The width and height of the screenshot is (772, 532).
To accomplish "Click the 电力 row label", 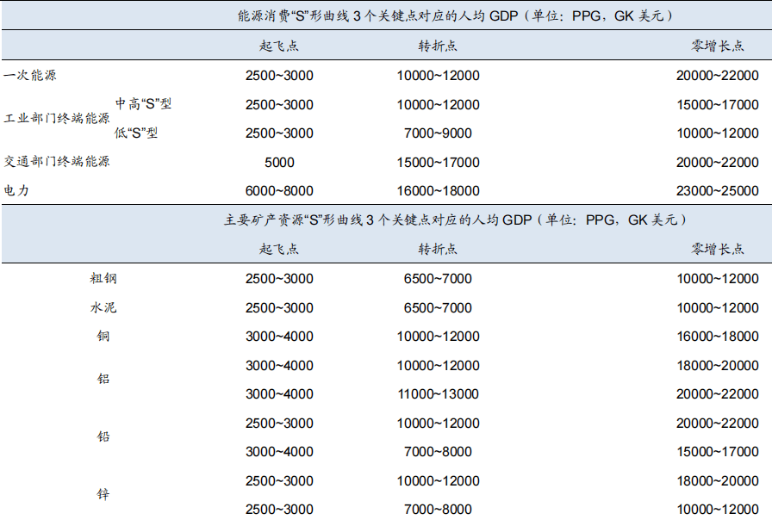I will tap(16, 190).
